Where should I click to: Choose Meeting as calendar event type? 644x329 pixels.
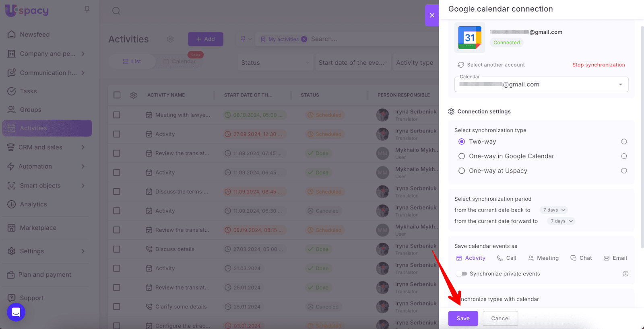[x=543, y=258]
